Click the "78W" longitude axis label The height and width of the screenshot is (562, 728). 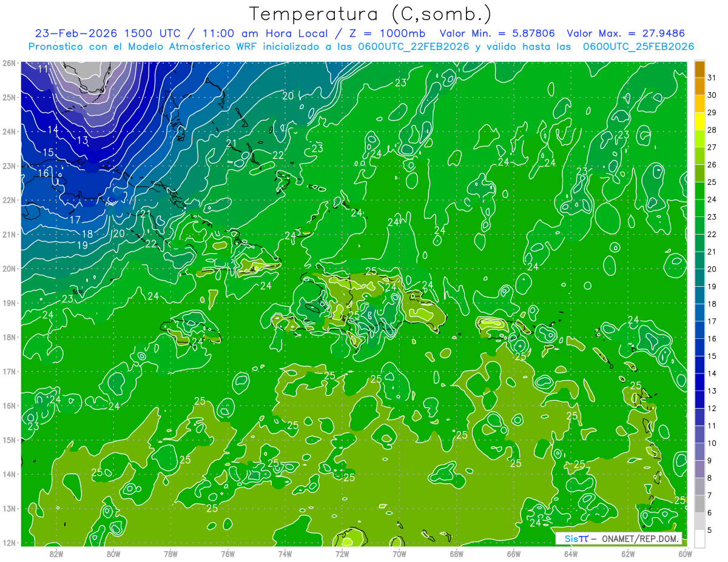pos(170,553)
